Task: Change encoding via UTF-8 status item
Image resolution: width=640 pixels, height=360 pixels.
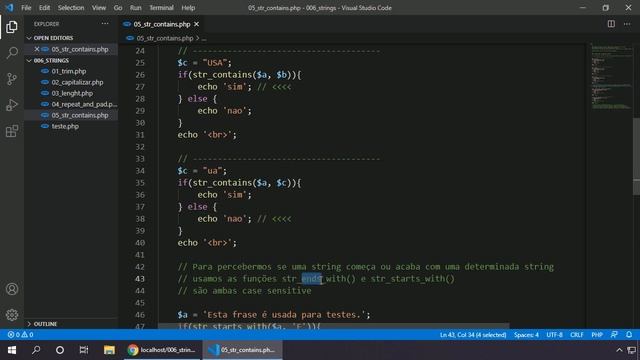Action: (x=554, y=335)
